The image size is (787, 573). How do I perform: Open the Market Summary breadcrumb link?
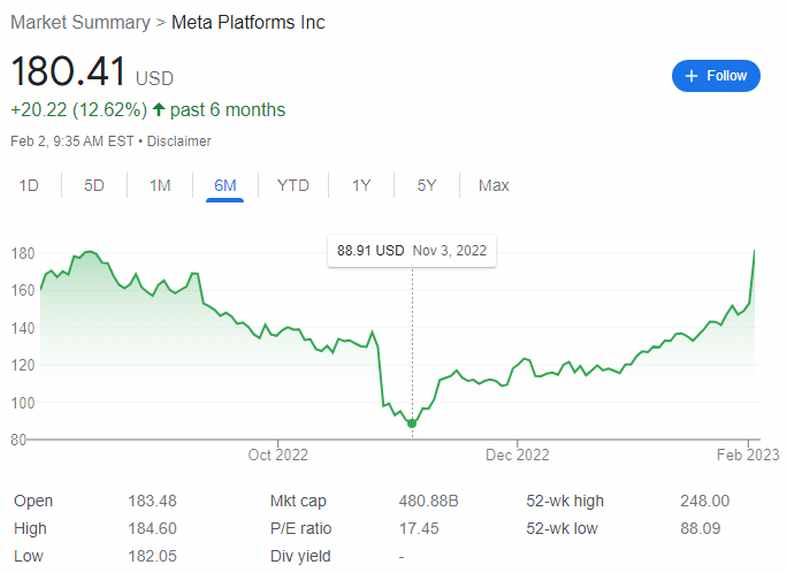pyautogui.click(x=79, y=22)
